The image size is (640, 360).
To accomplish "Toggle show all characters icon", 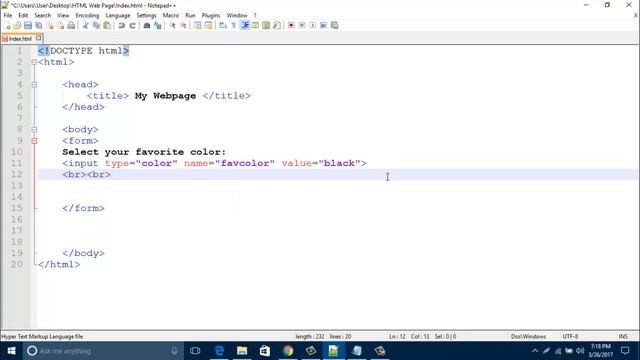I will [x=233, y=25].
